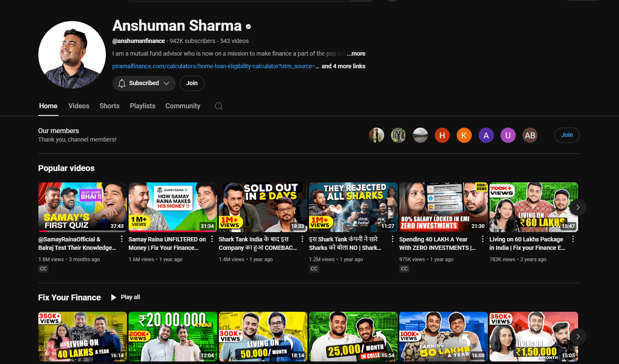Open 'Samay Raina UNFILTERED on Money' video title
The image size is (619, 364).
[167, 244]
